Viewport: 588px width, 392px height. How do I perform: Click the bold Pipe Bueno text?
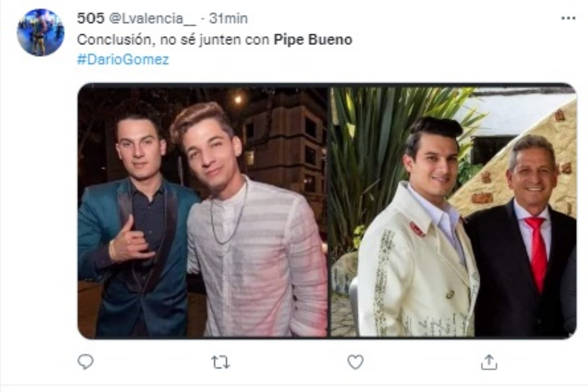[313, 40]
